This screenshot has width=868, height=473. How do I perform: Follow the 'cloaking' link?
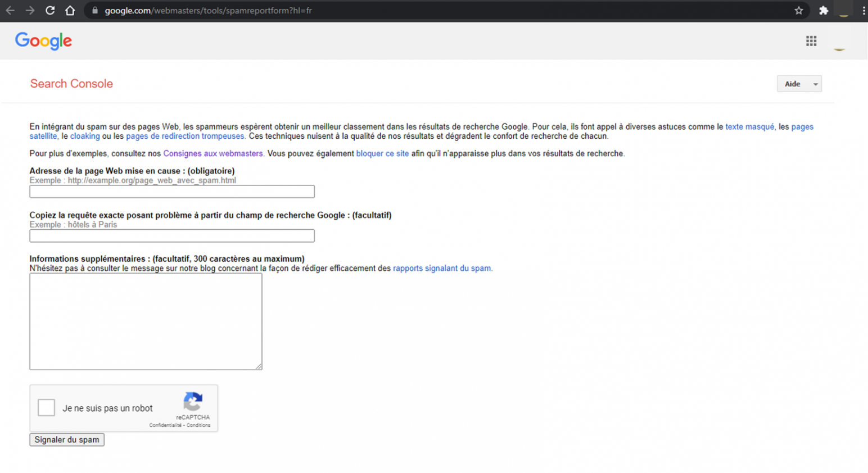(85, 137)
